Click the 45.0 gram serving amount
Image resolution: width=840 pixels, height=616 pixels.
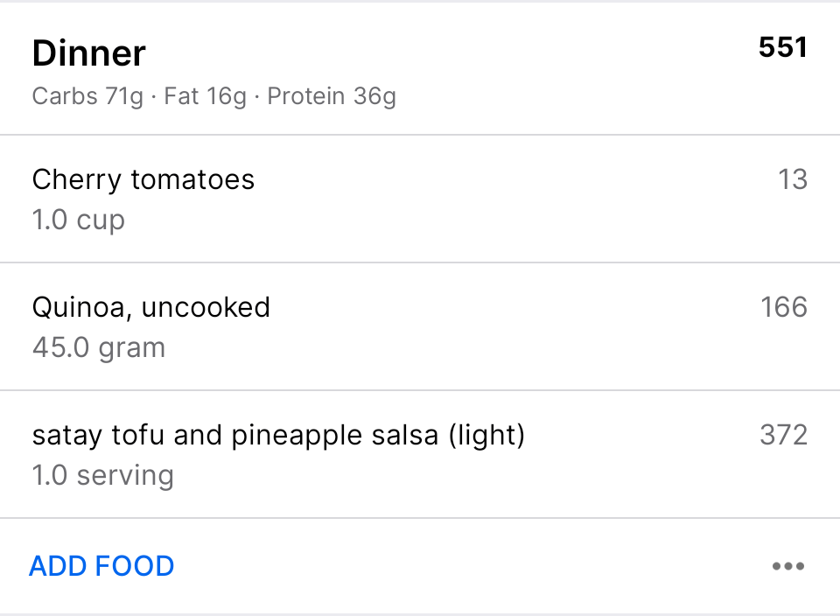coord(99,347)
